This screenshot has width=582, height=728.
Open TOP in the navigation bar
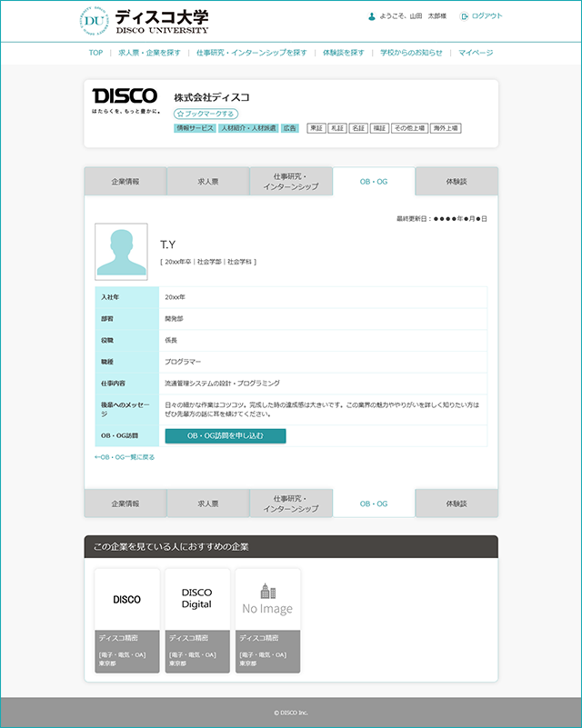[95, 53]
